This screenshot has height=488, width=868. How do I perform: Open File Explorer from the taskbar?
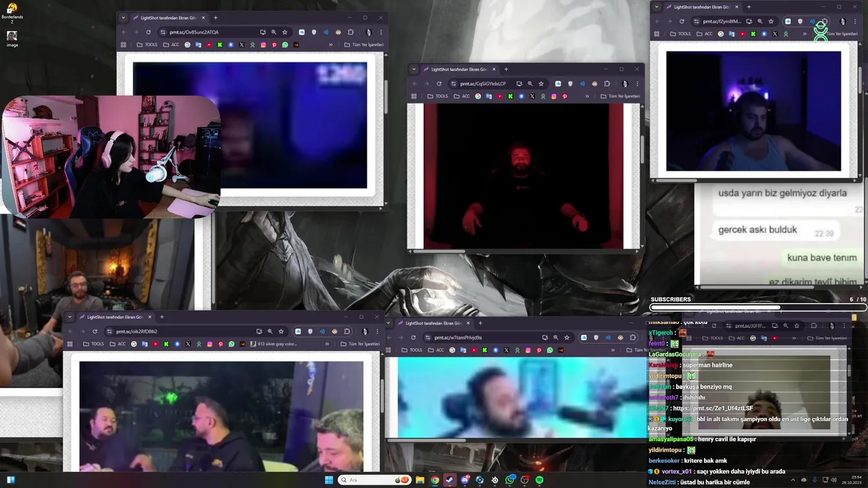pos(420,480)
